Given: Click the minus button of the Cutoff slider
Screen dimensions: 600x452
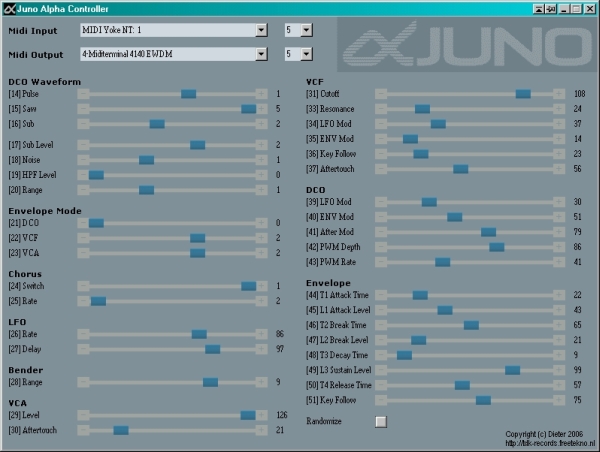Looking at the screenshot, I should 381,94.
